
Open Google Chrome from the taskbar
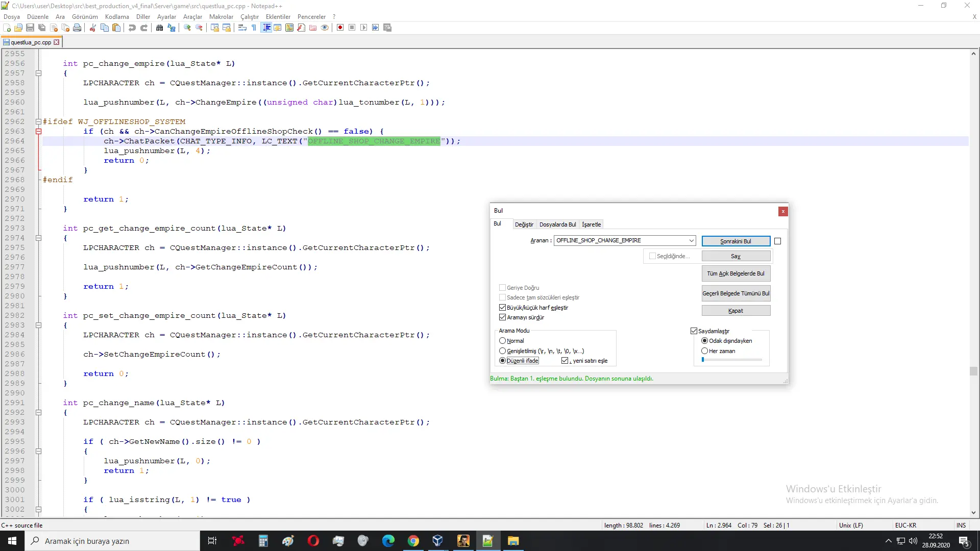coord(413,541)
